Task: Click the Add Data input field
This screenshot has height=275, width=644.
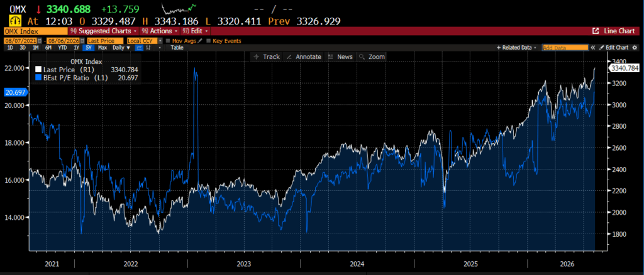Action: point(565,48)
